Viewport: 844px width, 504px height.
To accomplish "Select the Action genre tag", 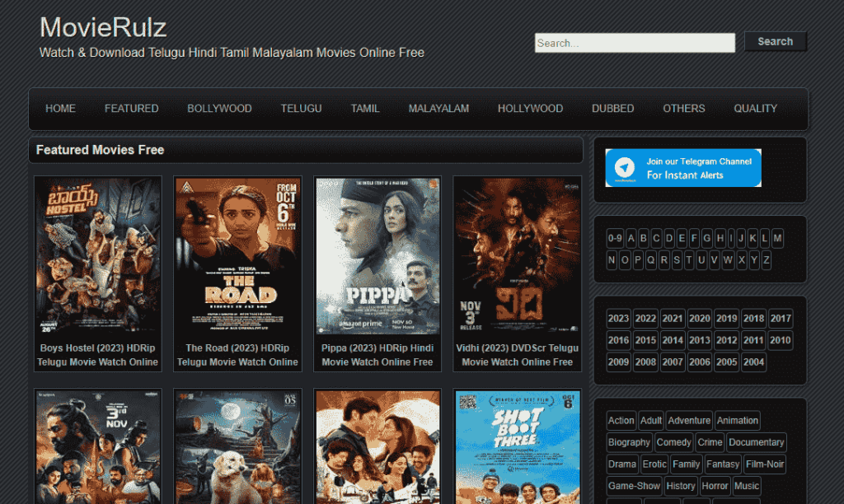I will coord(621,421).
